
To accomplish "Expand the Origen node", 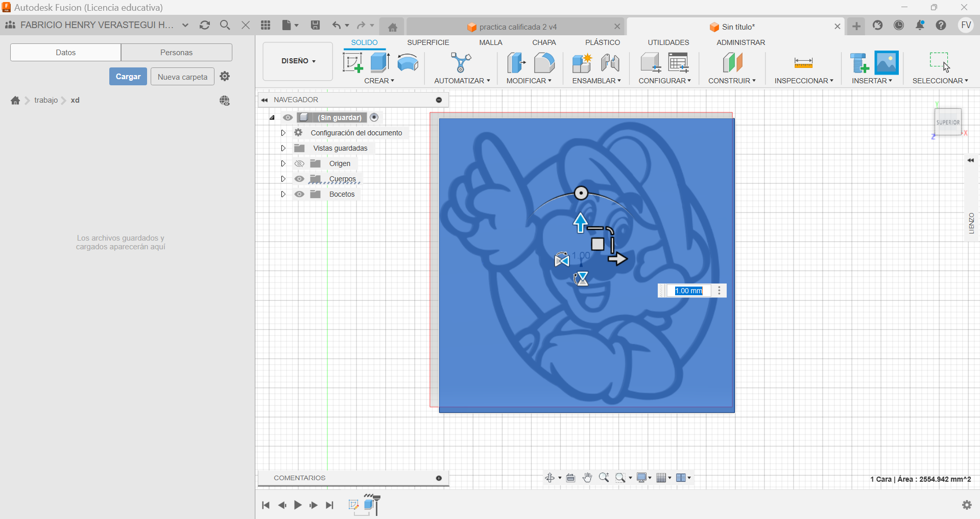I will pos(283,163).
